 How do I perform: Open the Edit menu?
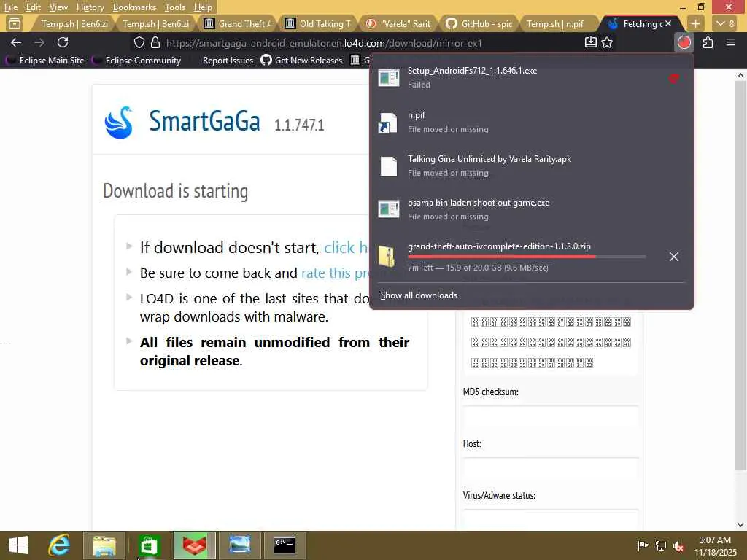click(33, 7)
